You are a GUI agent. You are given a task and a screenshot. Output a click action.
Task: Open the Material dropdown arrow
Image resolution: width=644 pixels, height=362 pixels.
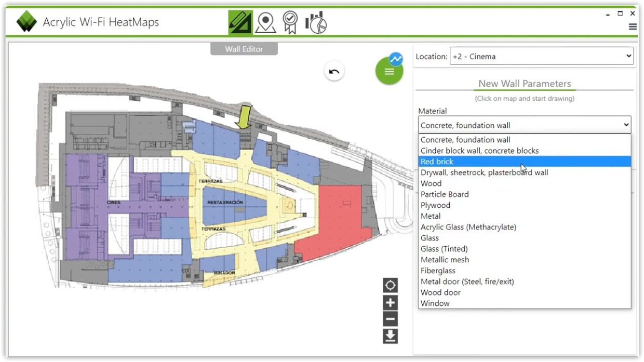[x=626, y=125]
